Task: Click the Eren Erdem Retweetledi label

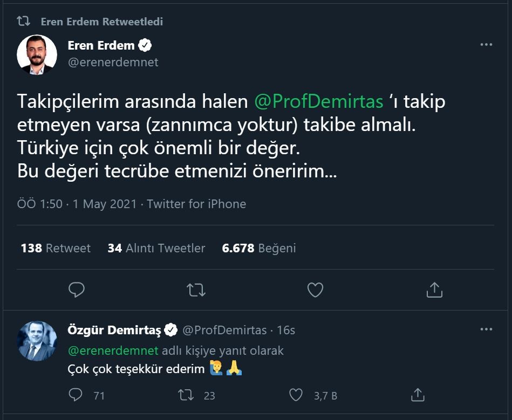Action: click(101, 22)
